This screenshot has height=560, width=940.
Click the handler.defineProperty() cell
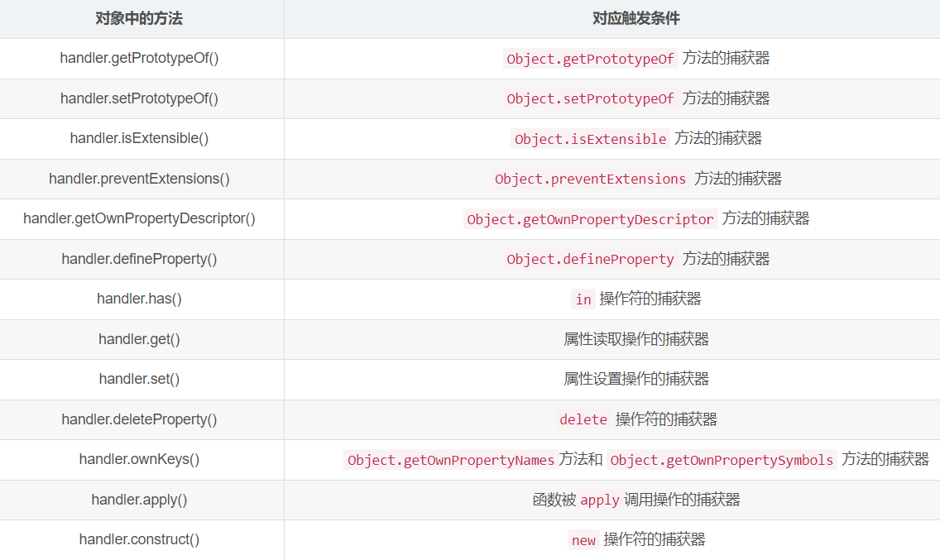pyautogui.click(x=139, y=259)
